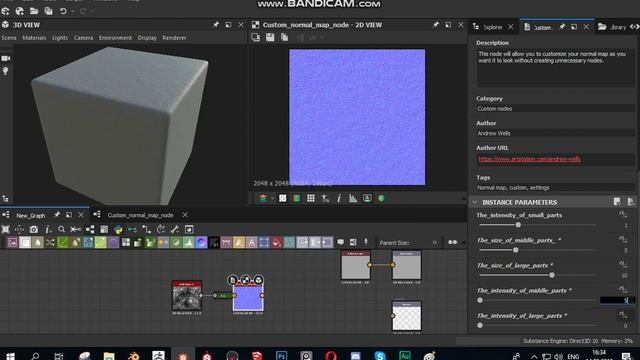Click the Tags field 'Normal map, custom, settings'
The width and height of the screenshot is (640, 360).
pos(555,188)
